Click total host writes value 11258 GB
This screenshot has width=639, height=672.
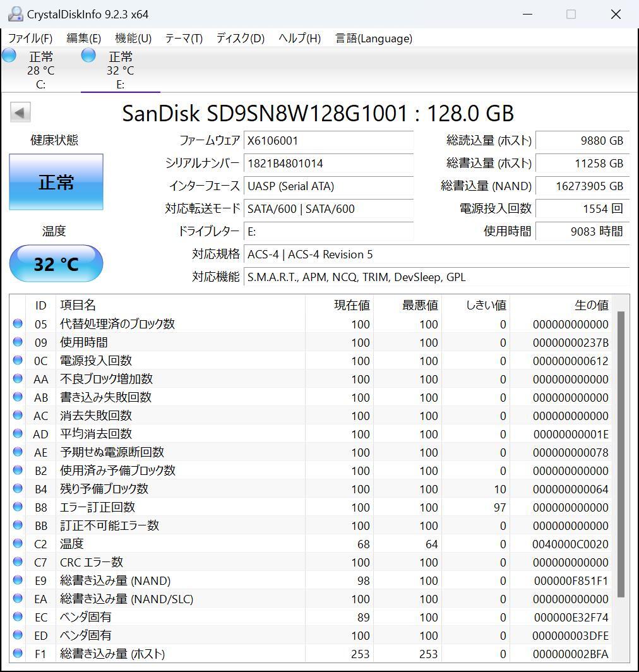(582, 164)
